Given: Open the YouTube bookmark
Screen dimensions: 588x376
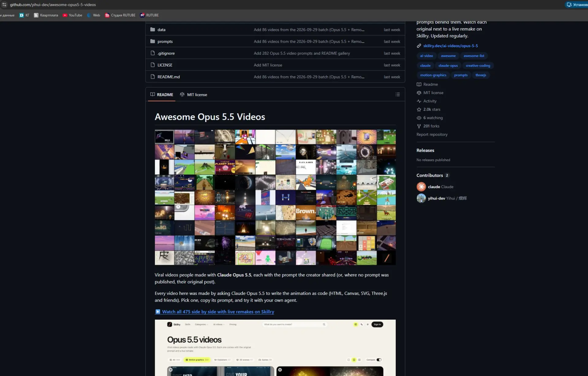Looking at the screenshot, I should (x=73, y=15).
